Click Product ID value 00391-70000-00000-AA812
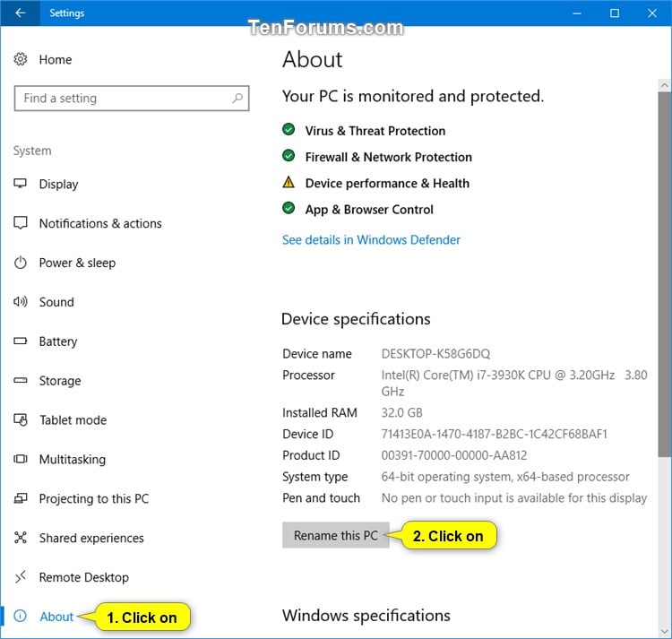 coord(454,455)
